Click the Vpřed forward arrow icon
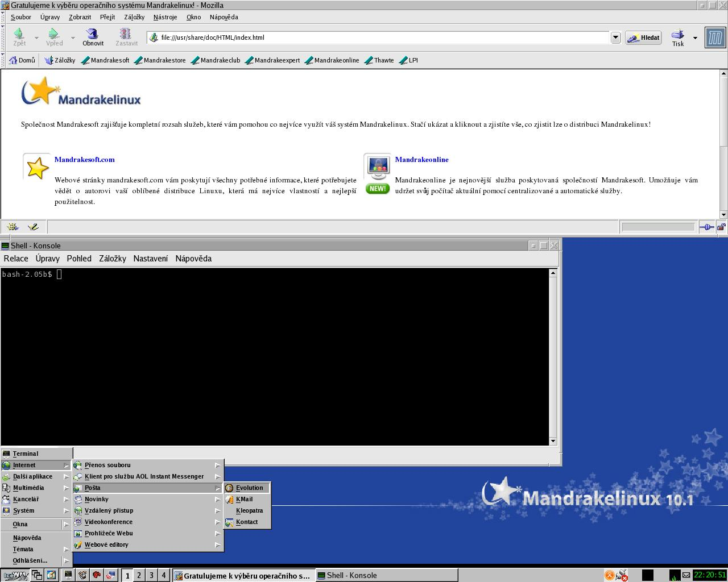Image resolution: width=728 pixels, height=582 pixels. click(54, 34)
